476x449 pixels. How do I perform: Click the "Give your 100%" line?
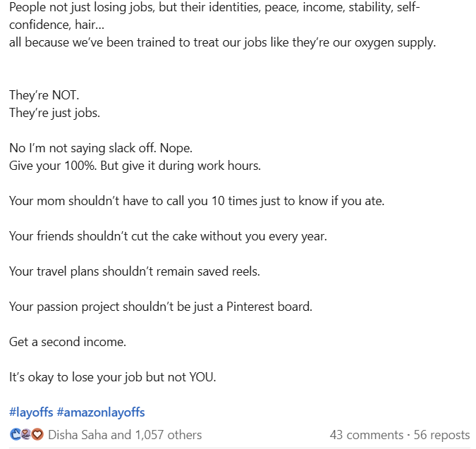(x=135, y=166)
